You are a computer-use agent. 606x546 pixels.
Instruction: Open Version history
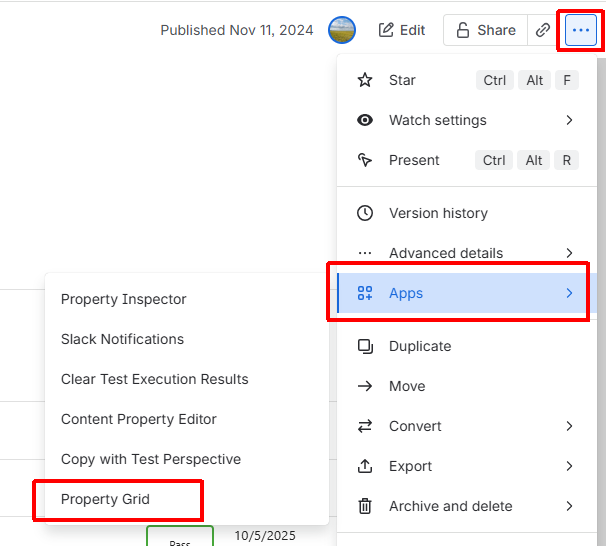coord(438,213)
